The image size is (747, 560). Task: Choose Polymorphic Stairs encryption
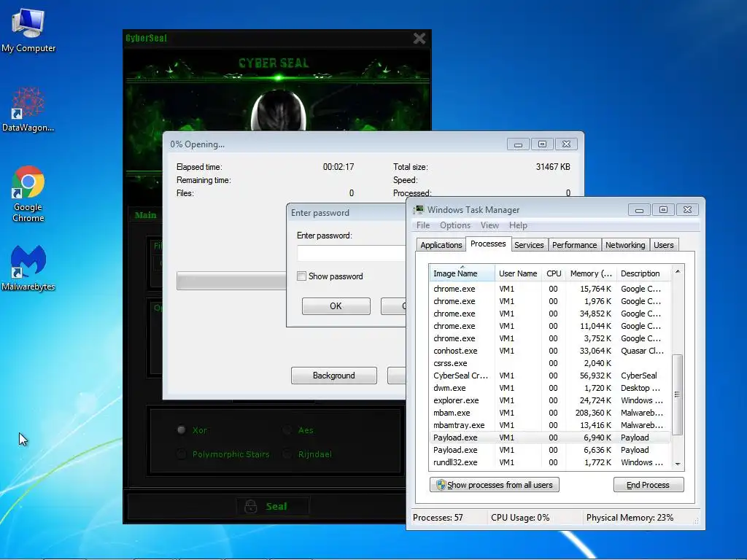(181, 454)
